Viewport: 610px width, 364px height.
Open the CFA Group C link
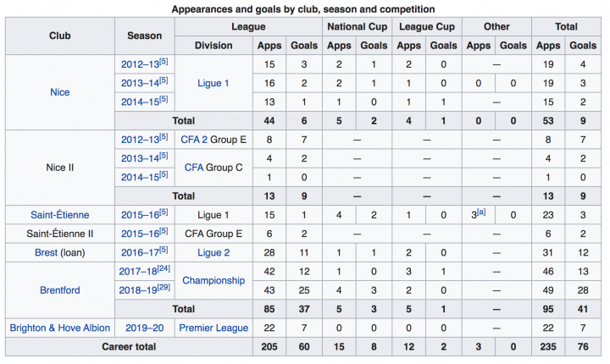(x=194, y=168)
